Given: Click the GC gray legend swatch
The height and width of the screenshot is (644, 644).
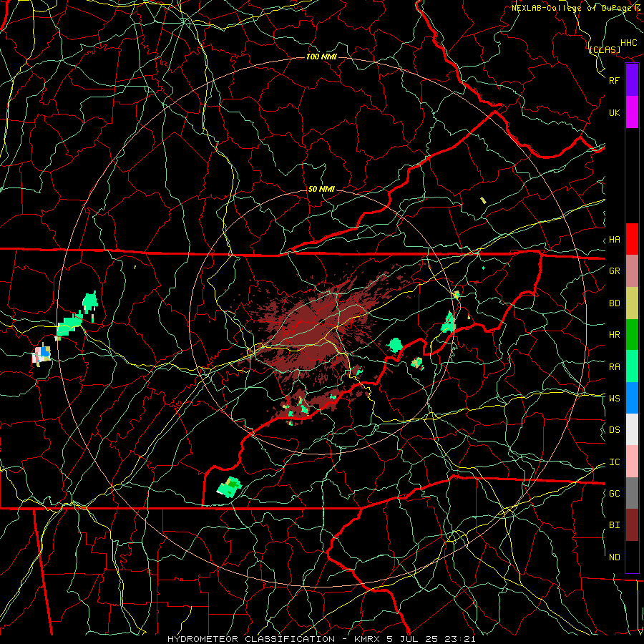Looking at the screenshot, I should pyautogui.click(x=632, y=493).
